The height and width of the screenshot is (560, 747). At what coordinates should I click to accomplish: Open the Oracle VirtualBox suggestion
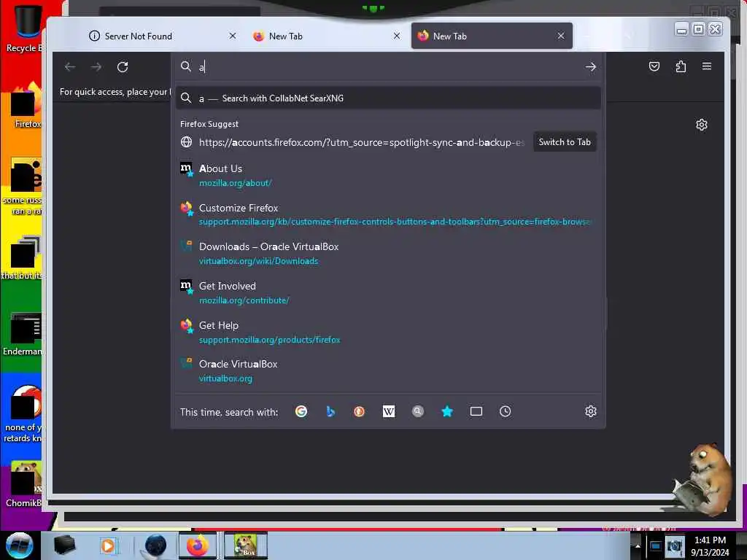pyautogui.click(x=388, y=371)
